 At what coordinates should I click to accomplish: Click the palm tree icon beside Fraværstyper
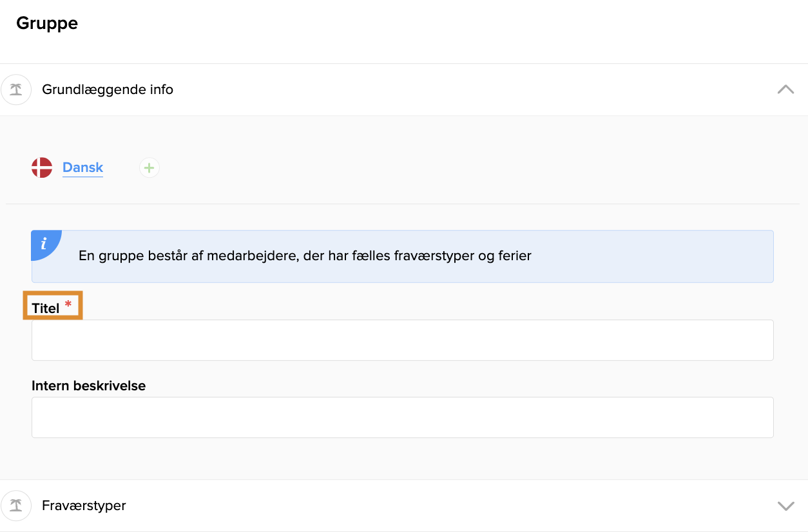pos(16,506)
